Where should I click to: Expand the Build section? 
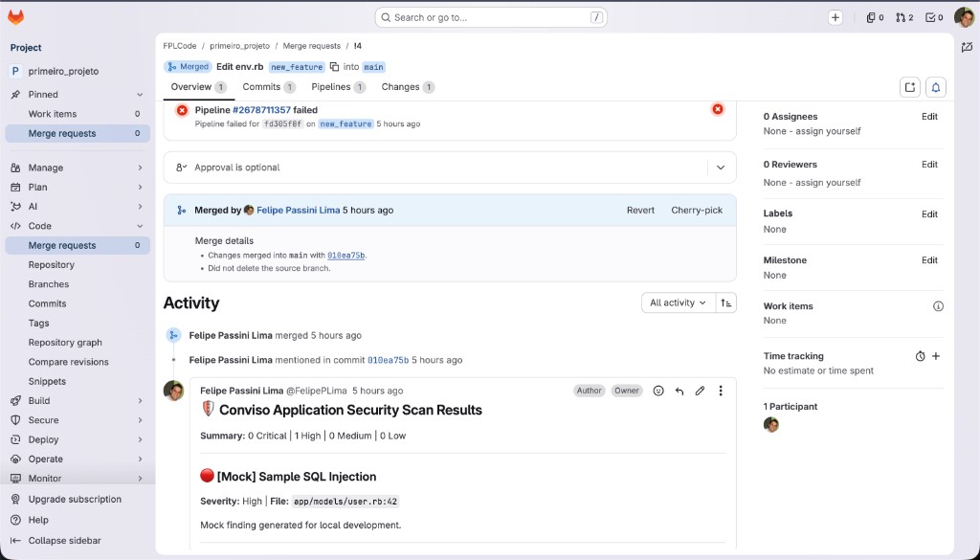[140, 401]
